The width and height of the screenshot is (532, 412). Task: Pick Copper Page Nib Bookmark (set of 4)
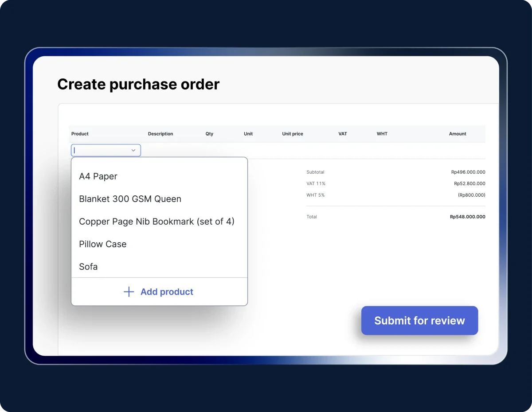point(156,222)
